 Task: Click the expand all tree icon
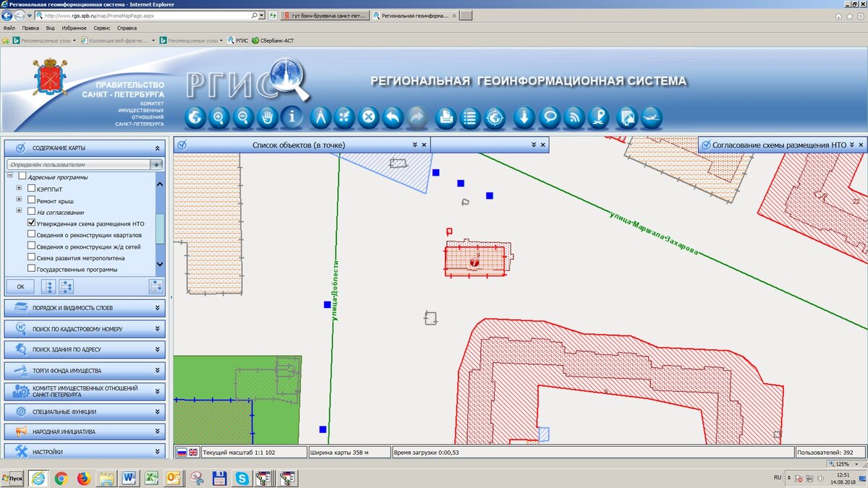point(65,286)
